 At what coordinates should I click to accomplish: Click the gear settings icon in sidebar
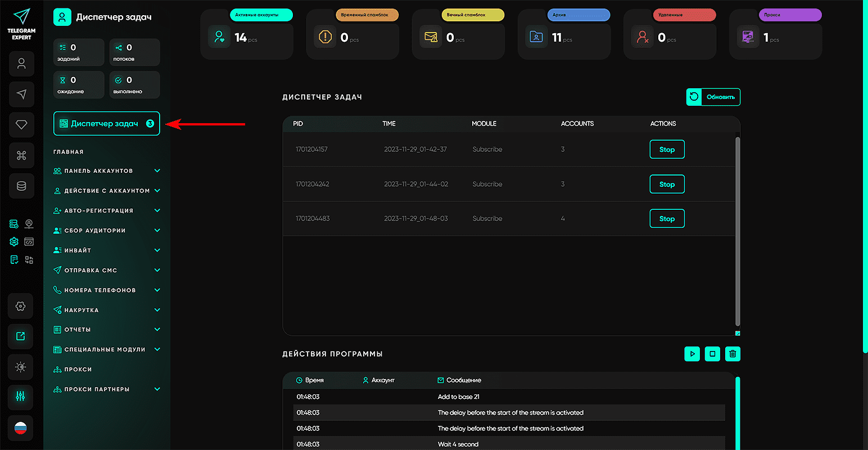[x=21, y=306]
